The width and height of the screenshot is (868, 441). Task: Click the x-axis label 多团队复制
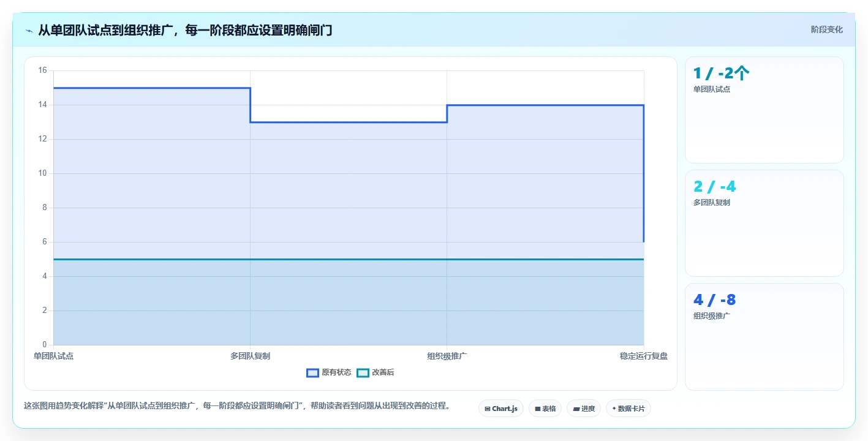click(250, 356)
